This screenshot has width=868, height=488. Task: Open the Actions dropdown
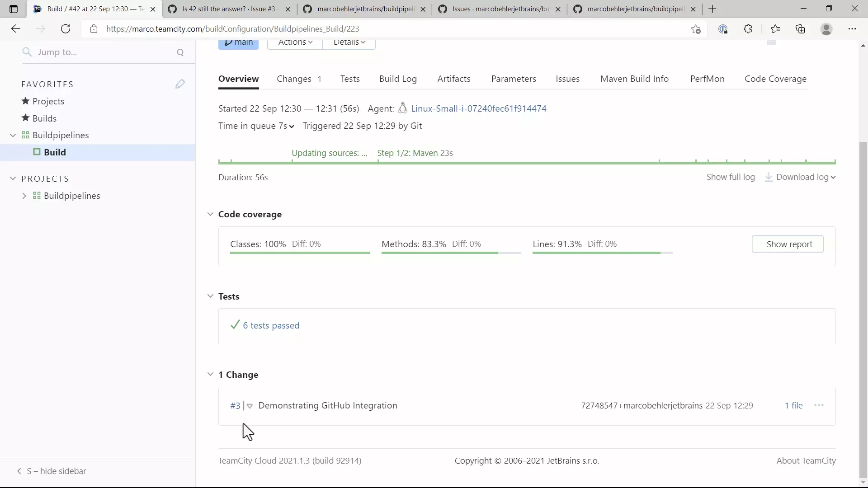(295, 42)
